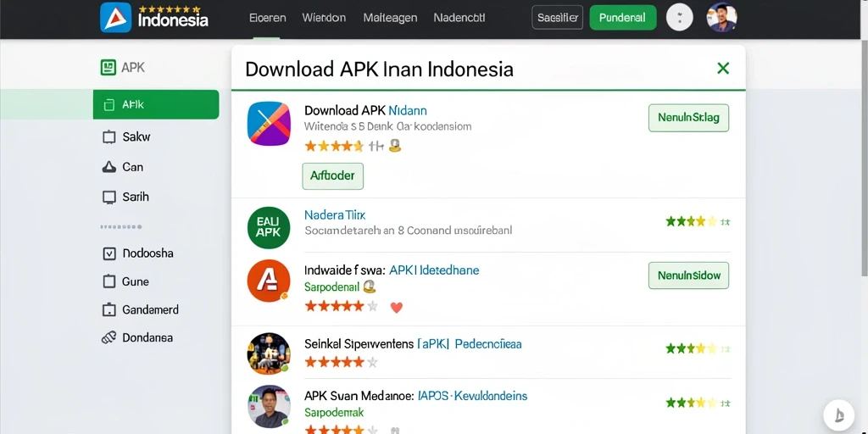Click the Sarpodenrak label text

[x=334, y=413]
